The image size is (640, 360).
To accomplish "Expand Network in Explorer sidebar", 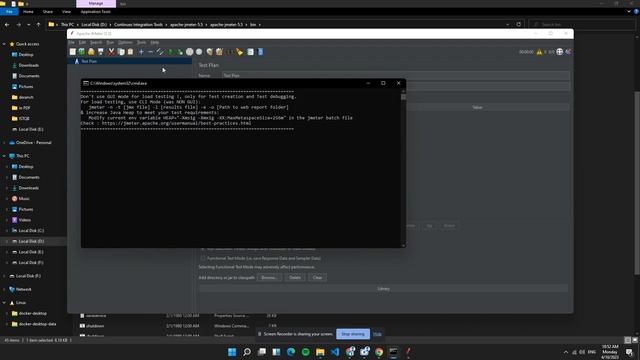I will (x=4, y=289).
